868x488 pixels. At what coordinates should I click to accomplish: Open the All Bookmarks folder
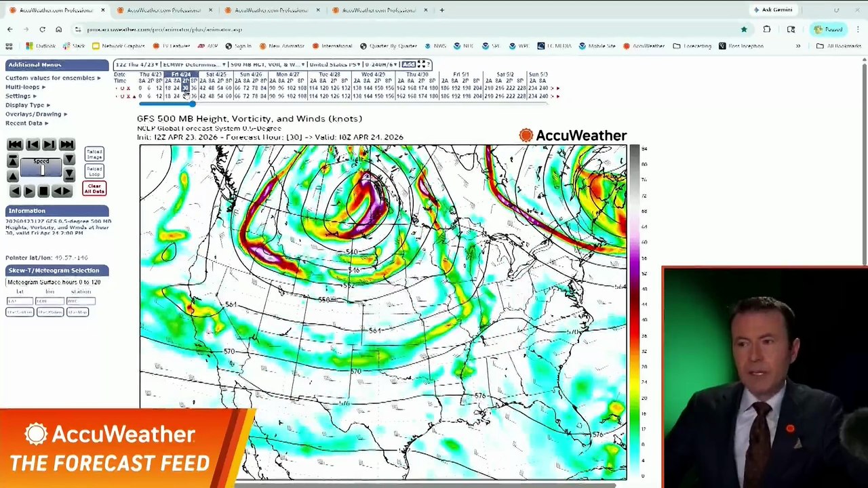(x=839, y=46)
